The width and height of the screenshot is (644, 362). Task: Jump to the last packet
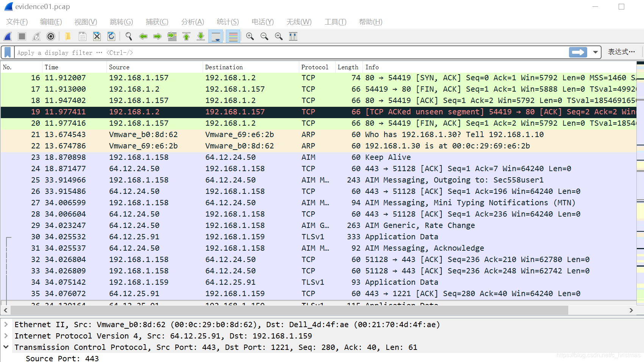201,36
